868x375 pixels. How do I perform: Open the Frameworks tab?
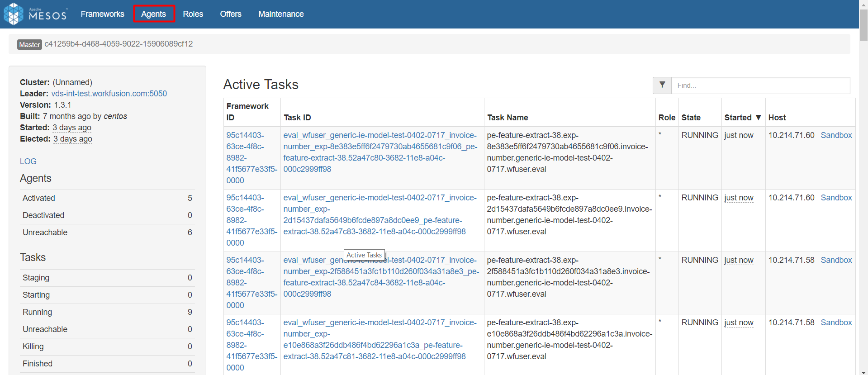pos(103,14)
